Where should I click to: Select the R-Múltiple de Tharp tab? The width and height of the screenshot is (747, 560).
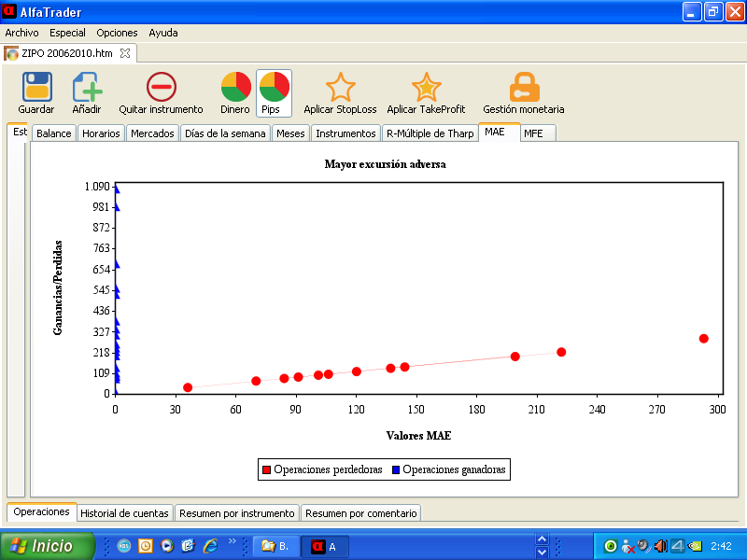click(430, 133)
